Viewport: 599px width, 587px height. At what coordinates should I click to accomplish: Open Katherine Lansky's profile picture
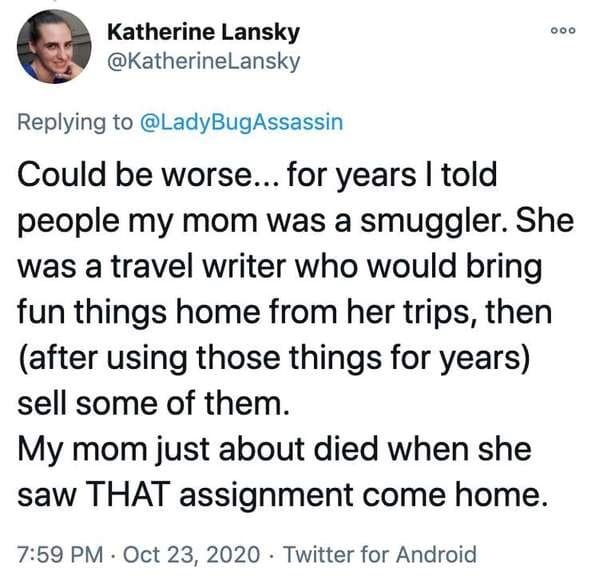point(54,47)
